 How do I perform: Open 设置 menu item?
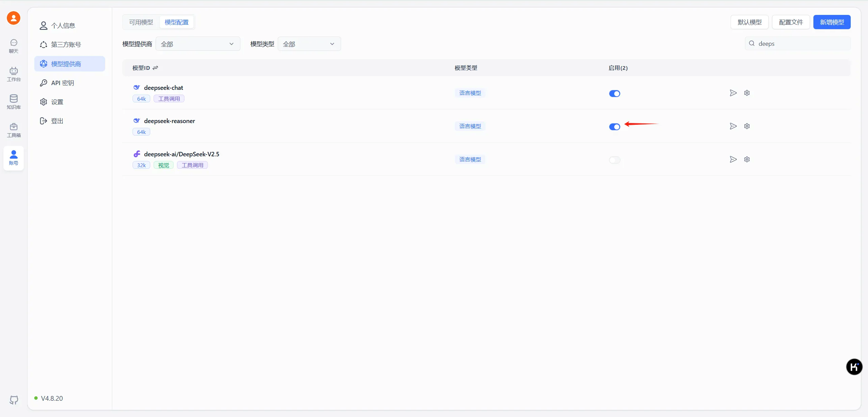(70, 102)
